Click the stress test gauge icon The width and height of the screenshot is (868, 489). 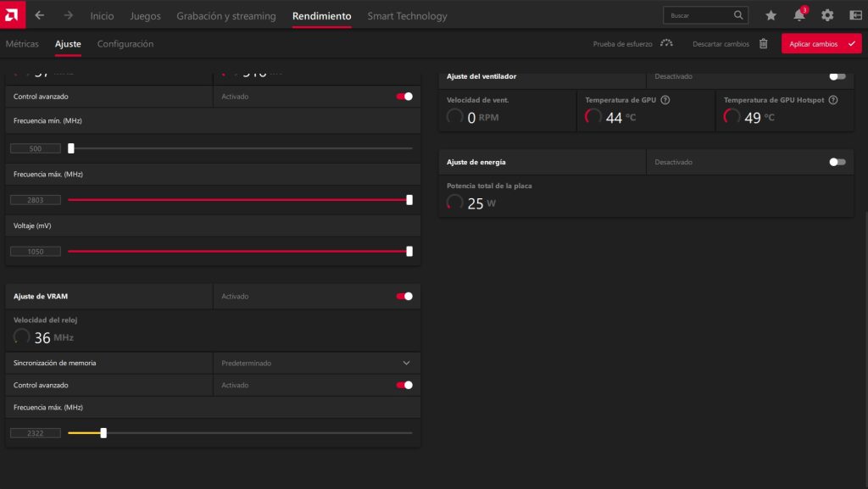[x=666, y=43]
